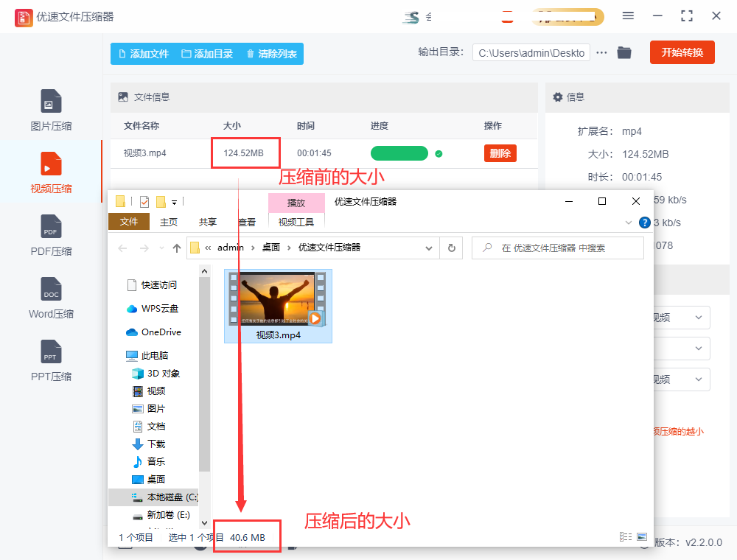Delete 视频3.mp4 using the 删除 button
Screen dimensions: 737x560
(500, 153)
